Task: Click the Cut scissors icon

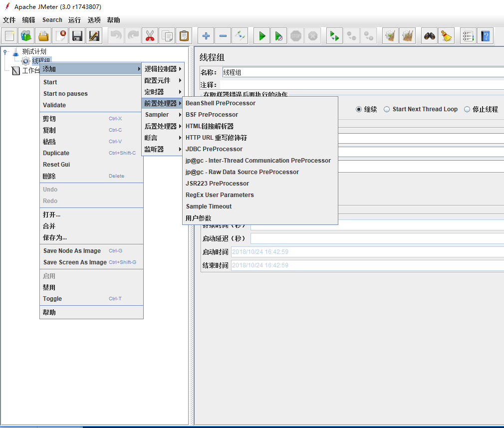Action: coord(150,36)
